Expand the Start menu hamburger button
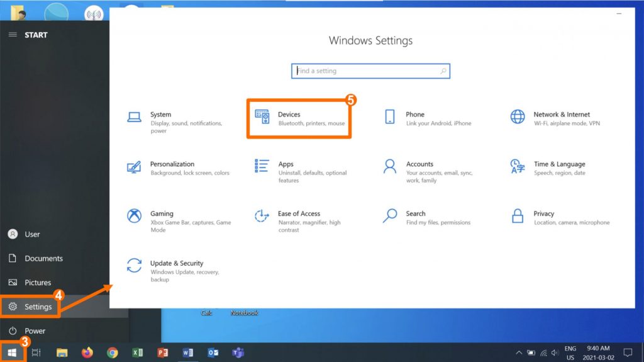 coord(13,35)
